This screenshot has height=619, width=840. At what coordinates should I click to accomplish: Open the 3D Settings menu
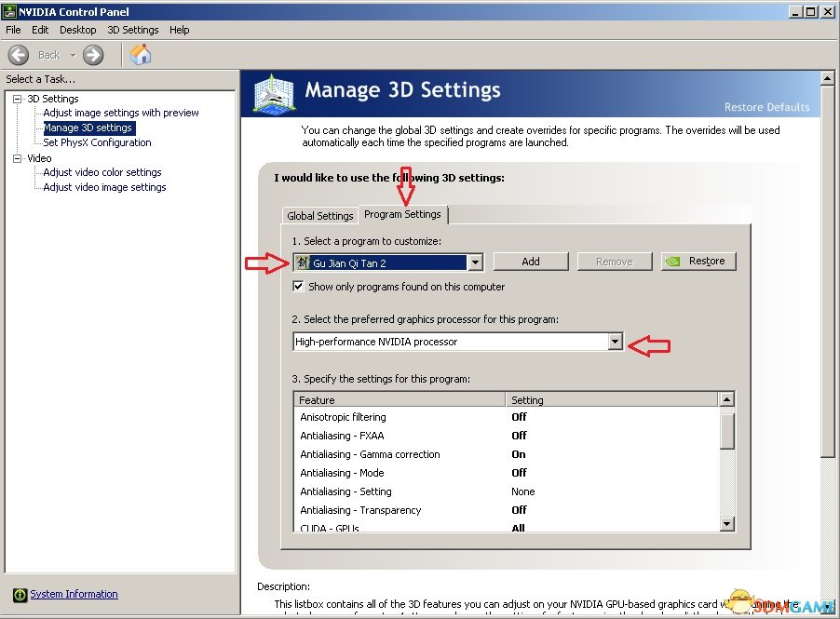tap(132, 30)
